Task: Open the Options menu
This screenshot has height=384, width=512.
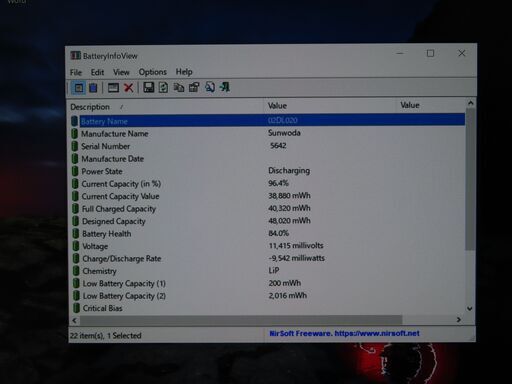Action: (153, 72)
